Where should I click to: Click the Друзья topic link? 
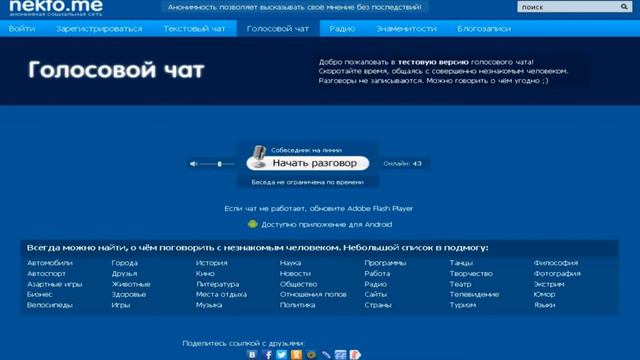coord(124,273)
